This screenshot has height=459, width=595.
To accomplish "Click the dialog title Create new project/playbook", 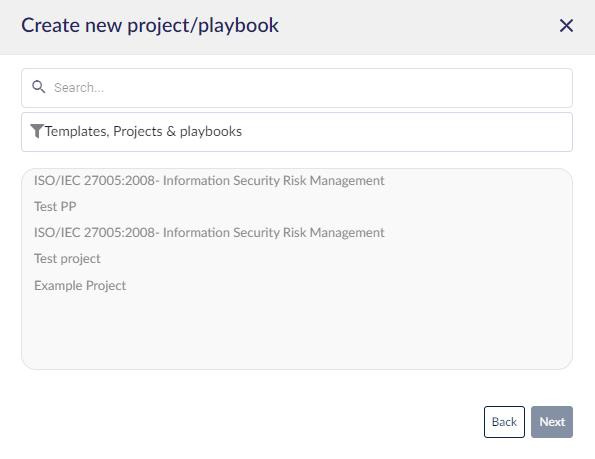I will coord(150,25).
